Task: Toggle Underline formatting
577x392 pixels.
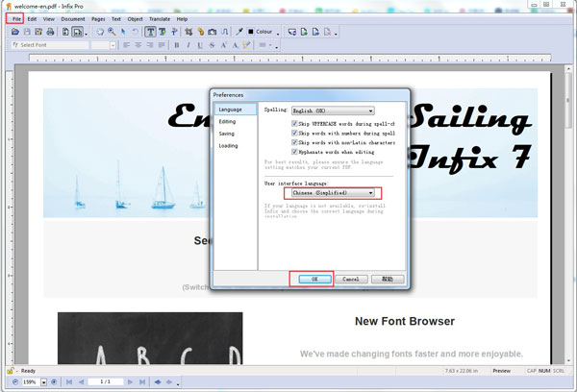Action: 200,45
